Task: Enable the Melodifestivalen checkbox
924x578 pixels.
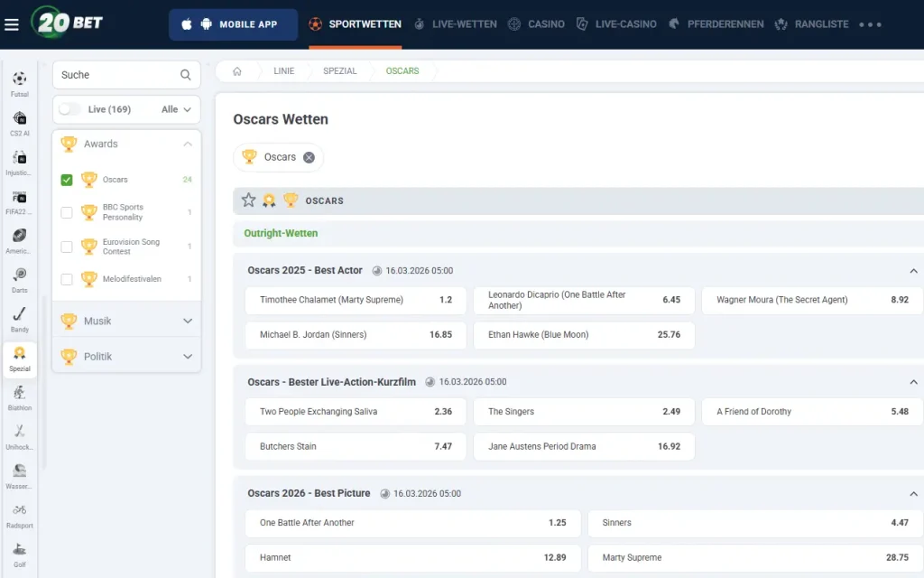Action: (x=67, y=279)
